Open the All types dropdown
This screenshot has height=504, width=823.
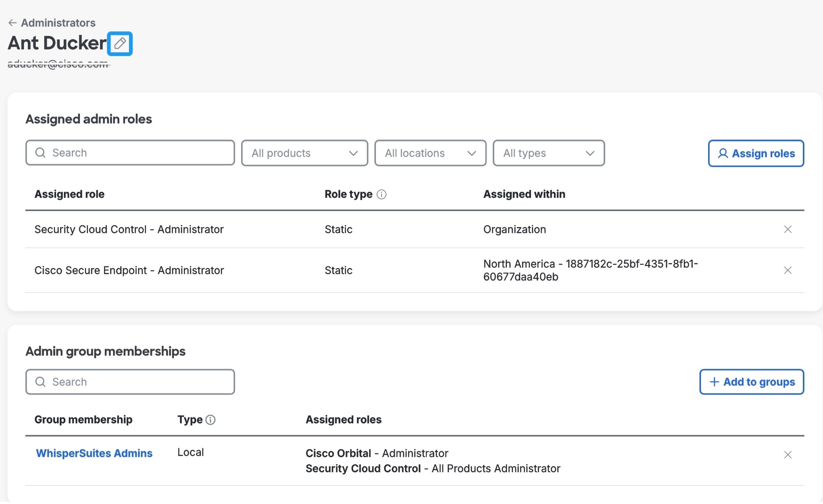[549, 153]
